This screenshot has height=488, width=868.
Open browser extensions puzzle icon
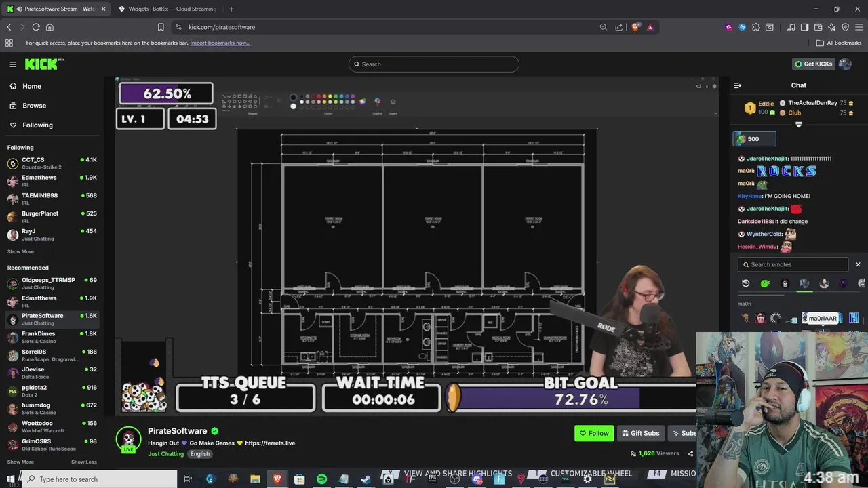click(x=756, y=27)
